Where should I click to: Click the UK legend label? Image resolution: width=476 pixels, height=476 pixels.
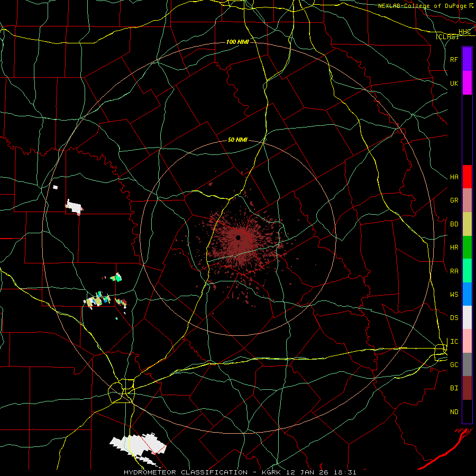click(454, 83)
